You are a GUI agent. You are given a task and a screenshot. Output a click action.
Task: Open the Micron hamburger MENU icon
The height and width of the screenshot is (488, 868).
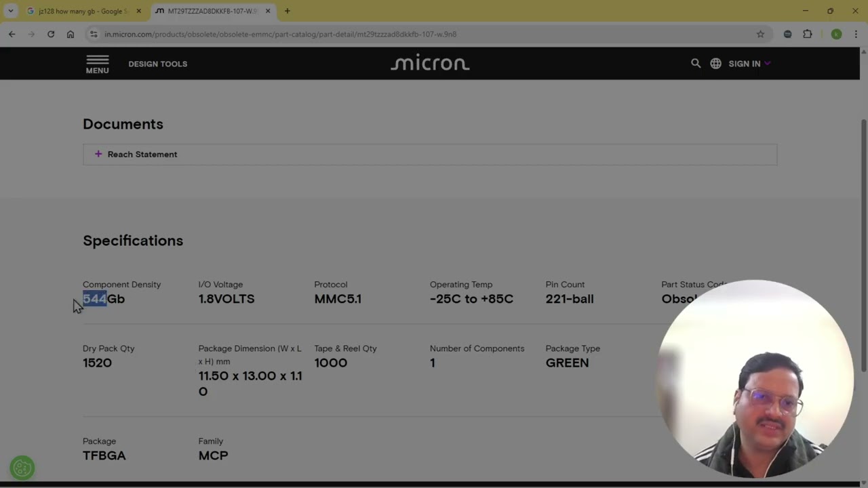coord(97,64)
